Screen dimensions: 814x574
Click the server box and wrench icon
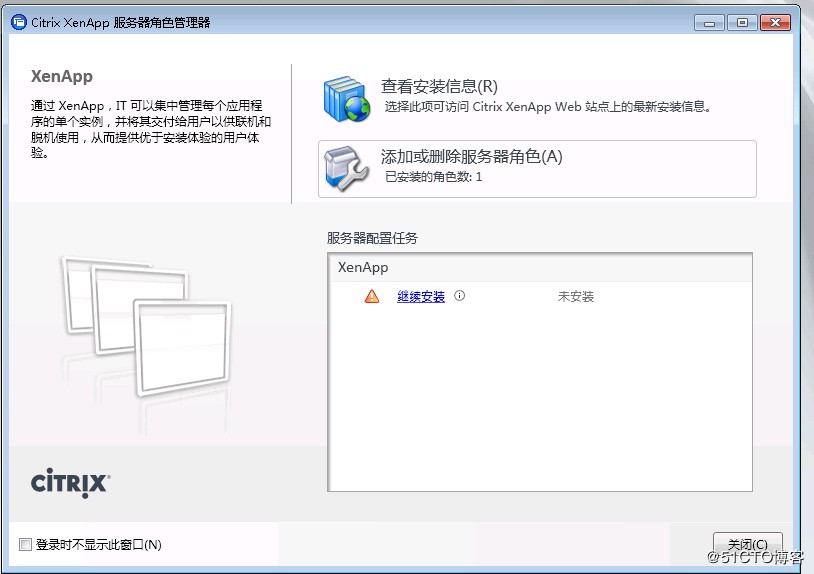pos(346,168)
